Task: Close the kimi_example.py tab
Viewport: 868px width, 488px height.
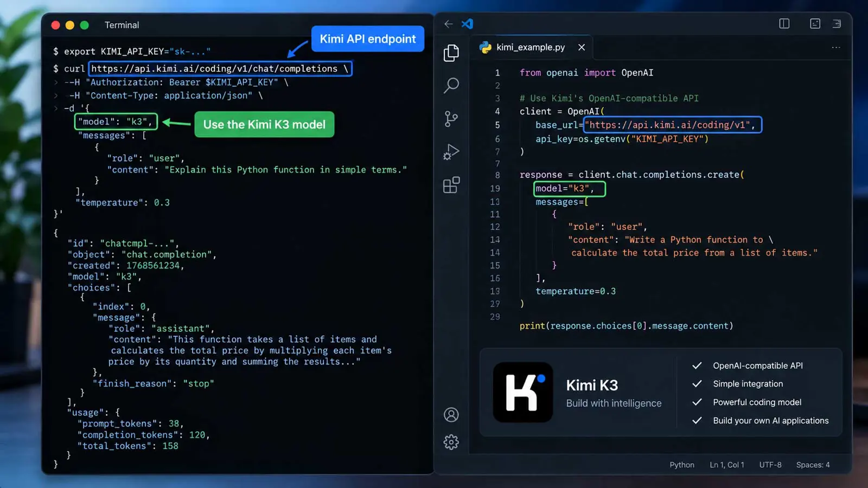Action: coord(582,47)
